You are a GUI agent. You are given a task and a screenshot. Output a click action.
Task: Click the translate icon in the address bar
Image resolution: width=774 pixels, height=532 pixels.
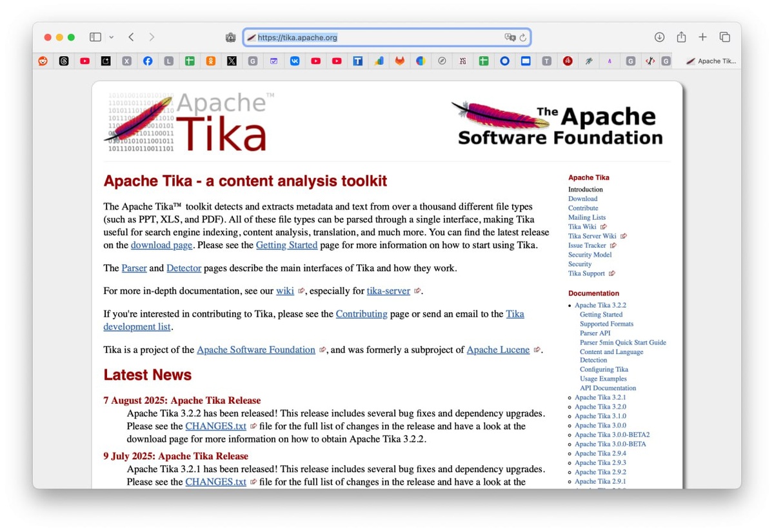510,37
